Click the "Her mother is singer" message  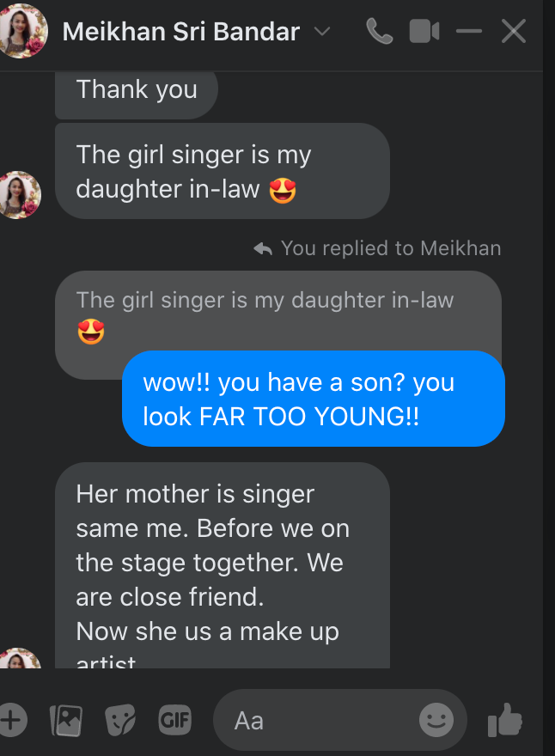tap(222, 563)
